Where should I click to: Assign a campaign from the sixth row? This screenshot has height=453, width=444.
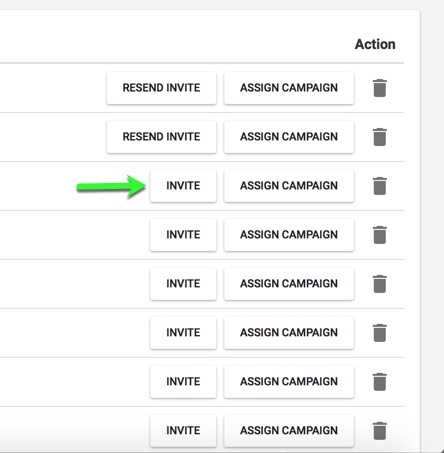289,333
